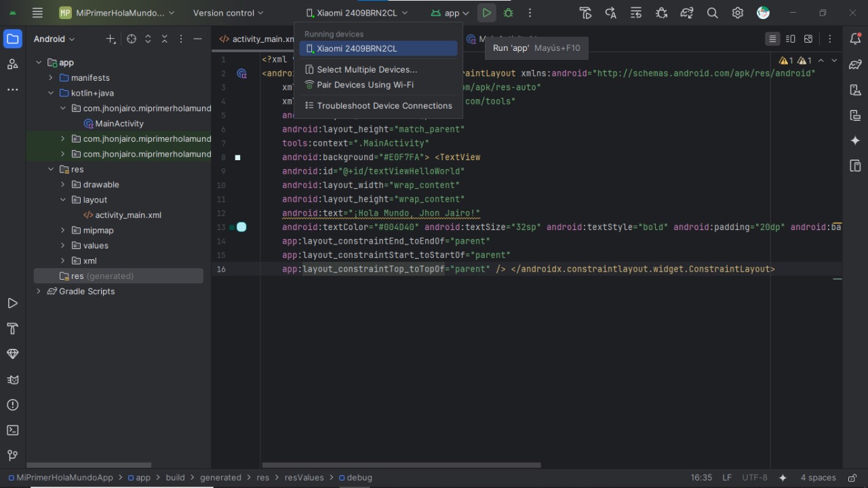This screenshot has width=868, height=488.
Task: Click the hammer-with-play build icon in the top toolbar
Action: (585, 13)
